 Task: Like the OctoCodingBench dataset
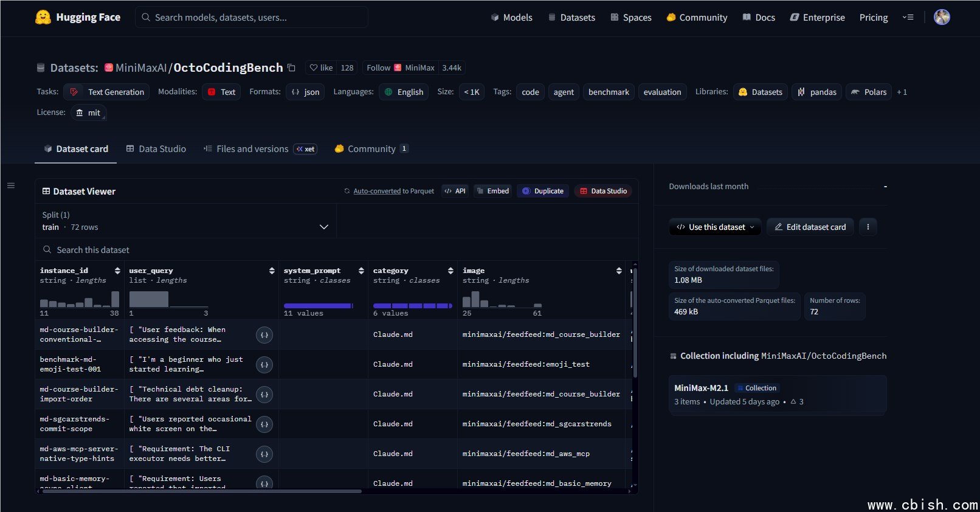pos(321,68)
